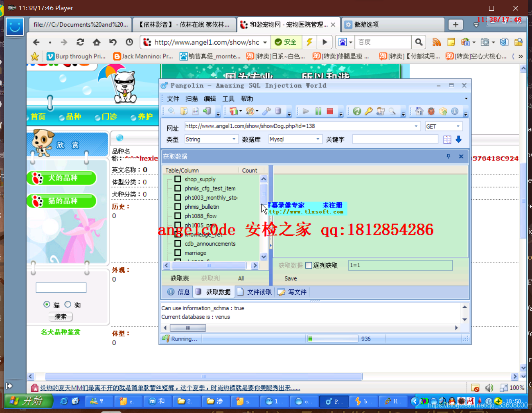
Task: Click the paint palette icon in Pangolin toolbar
Action: click(250, 111)
